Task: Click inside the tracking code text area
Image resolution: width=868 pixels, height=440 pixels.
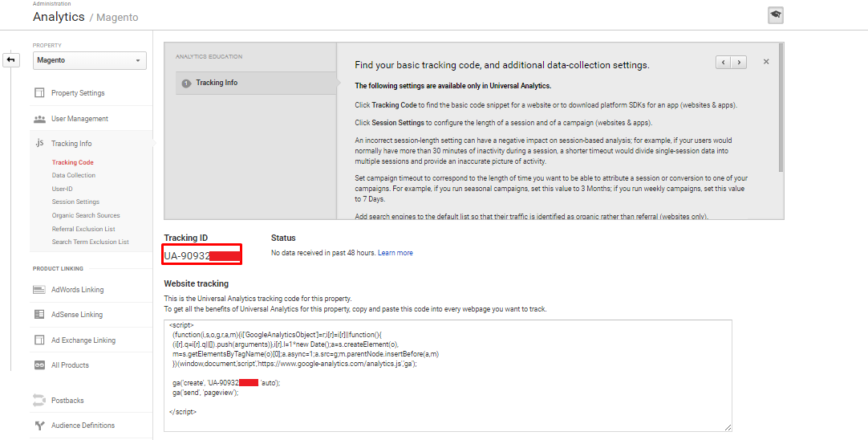Action: 448,375
